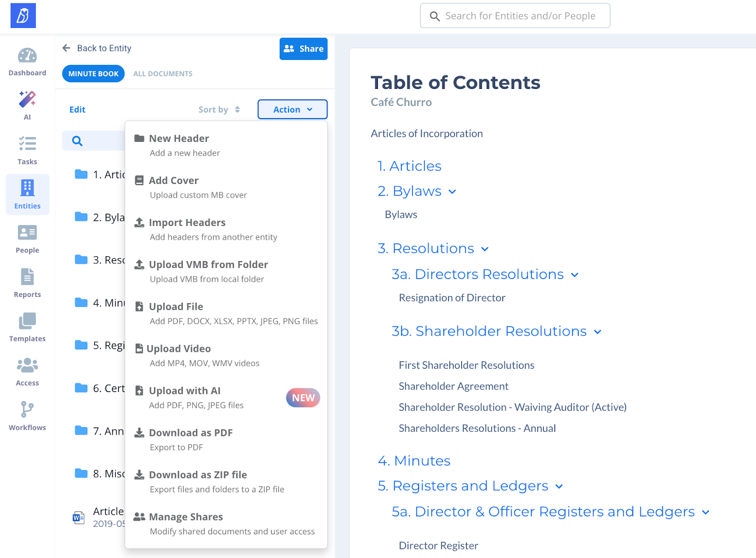Click the blue Share button
Viewport: 756px width, 558px height.
click(x=303, y=49)
